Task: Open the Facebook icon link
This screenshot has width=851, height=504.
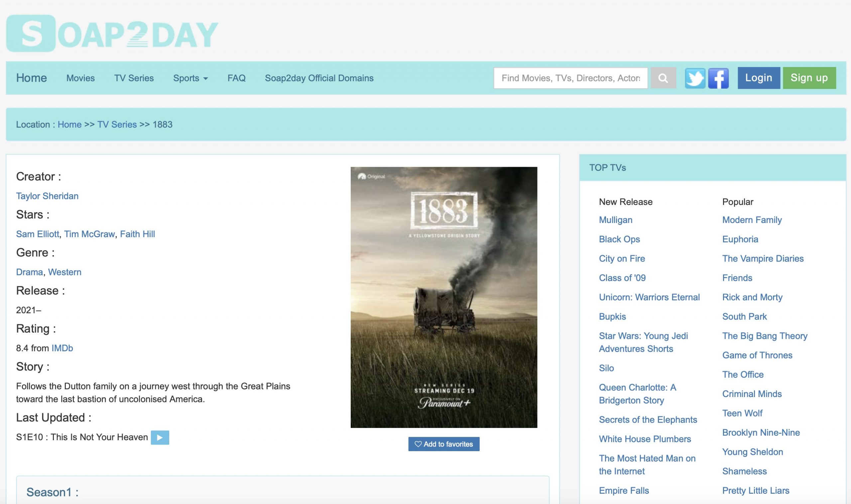Action: [x=718, y=78]
